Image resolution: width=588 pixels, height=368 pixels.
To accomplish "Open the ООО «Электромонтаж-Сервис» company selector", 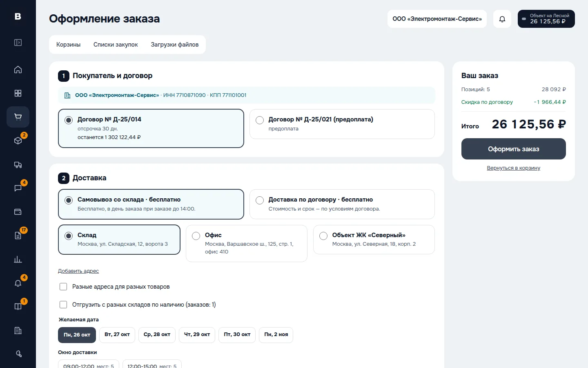I will [437, 19].
